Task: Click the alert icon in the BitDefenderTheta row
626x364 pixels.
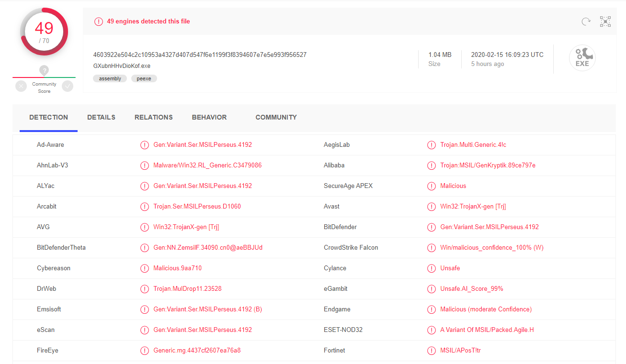Action: 145,248
